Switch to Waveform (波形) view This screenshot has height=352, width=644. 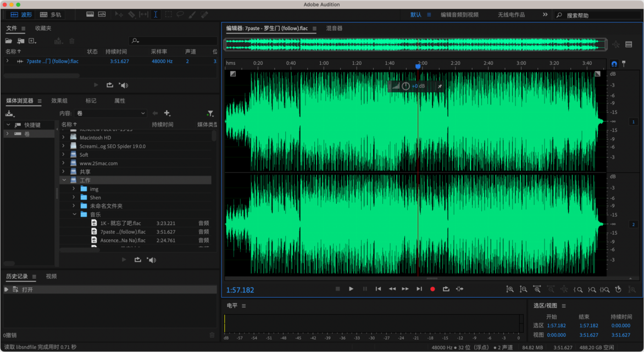(x=21, y=14)
